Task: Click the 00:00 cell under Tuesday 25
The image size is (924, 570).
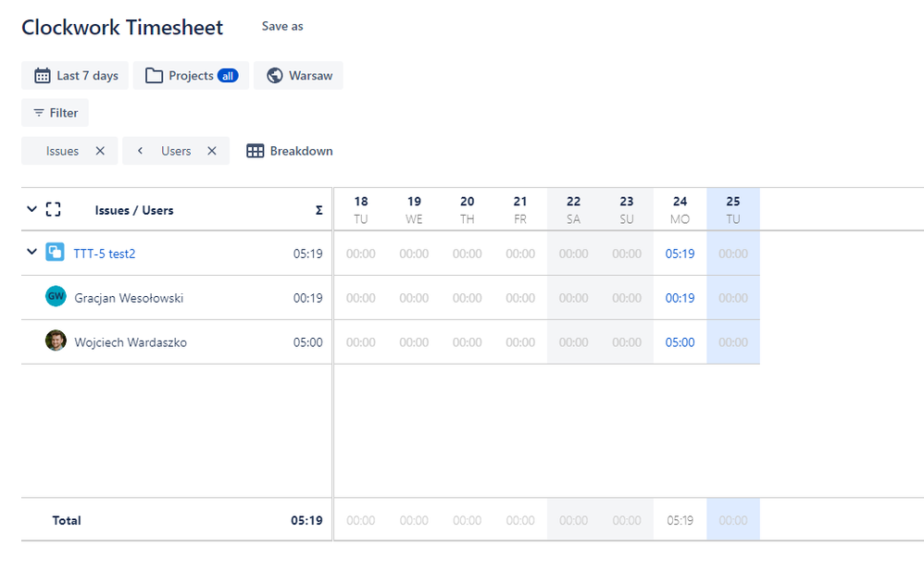Action: [732, 254]
